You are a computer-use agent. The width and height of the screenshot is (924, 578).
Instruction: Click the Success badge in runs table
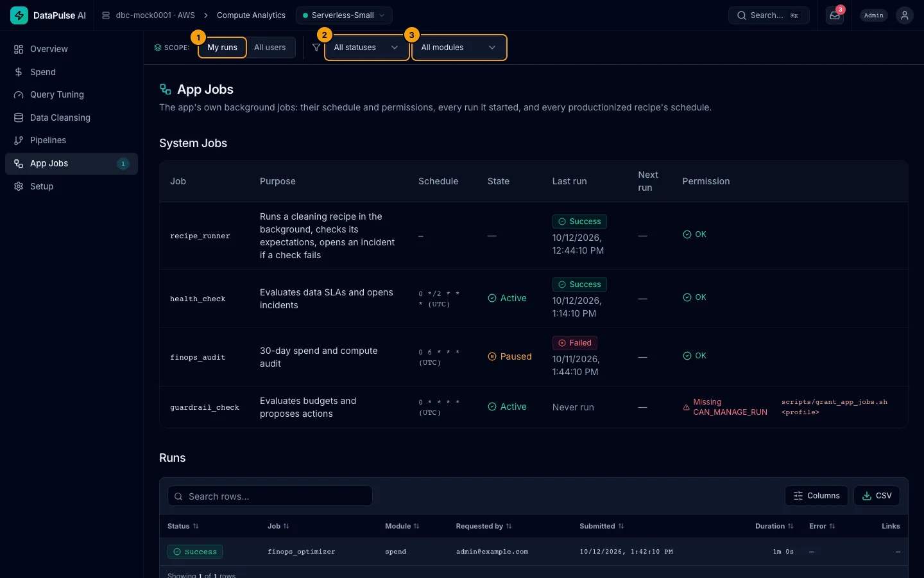(x=195, y=552)
